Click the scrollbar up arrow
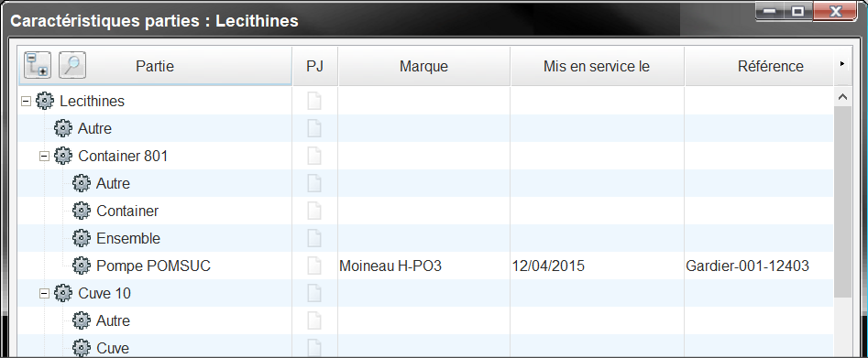The width and height of the screenshot is (868, 358). click(842, 97)
